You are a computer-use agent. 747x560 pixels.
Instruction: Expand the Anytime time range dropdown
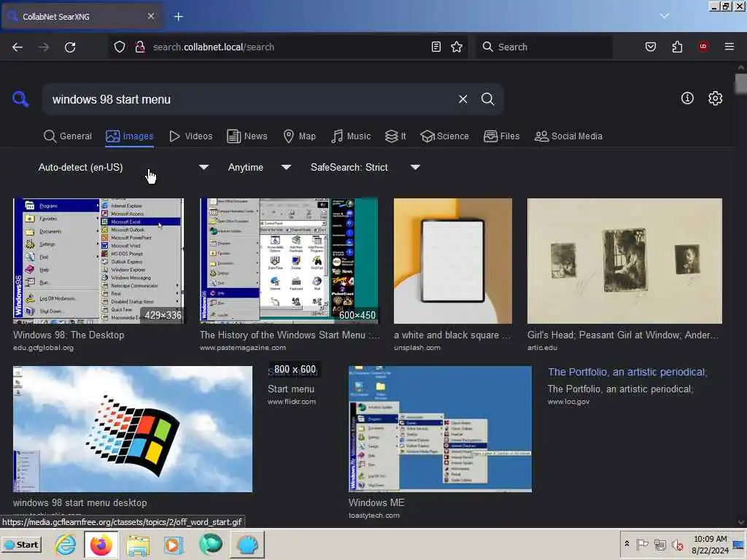(x=259, y=167)
